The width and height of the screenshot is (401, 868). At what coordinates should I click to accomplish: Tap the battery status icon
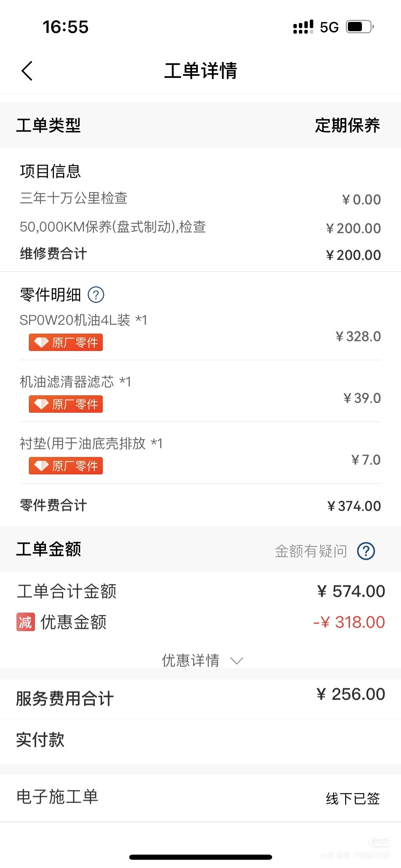359,27
